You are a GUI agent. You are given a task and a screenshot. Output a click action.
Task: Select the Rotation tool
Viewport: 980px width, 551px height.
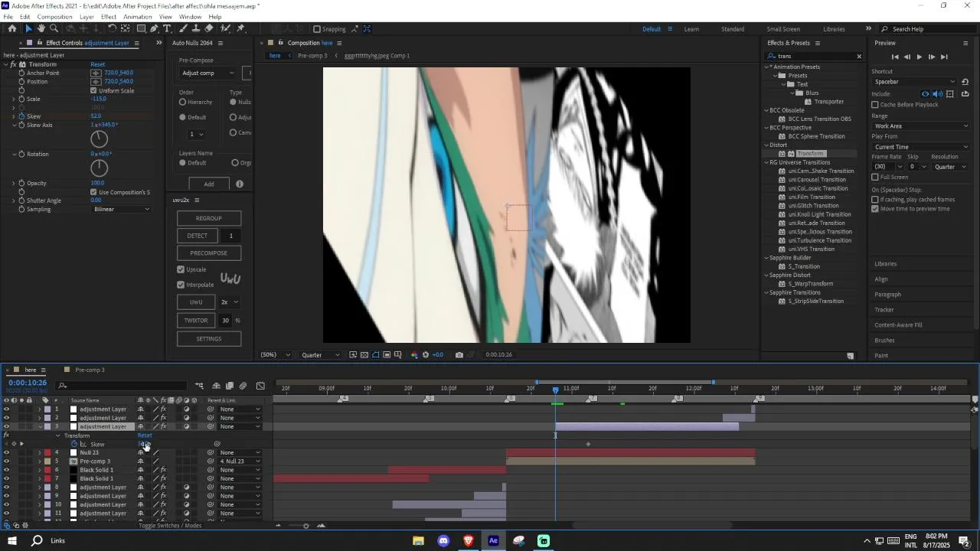point(113,28)
